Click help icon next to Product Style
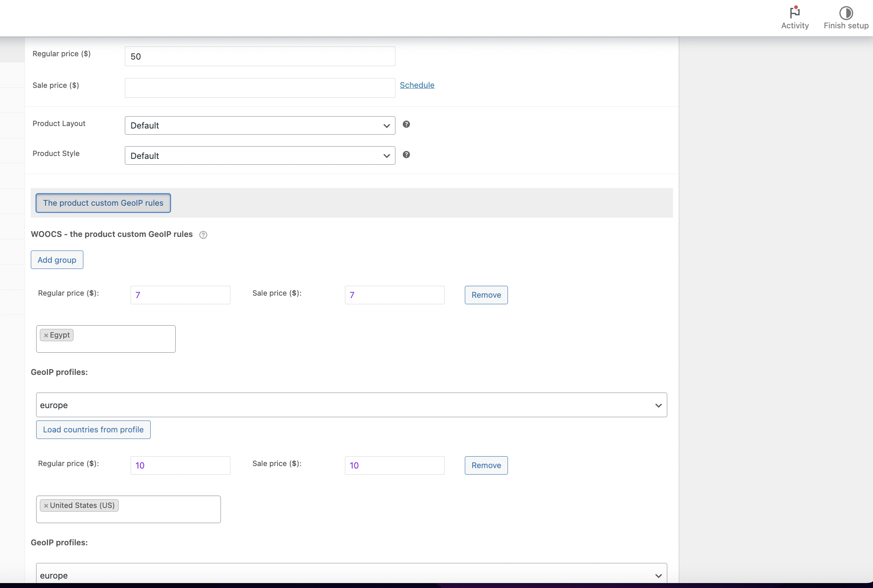 coord(406,155)
